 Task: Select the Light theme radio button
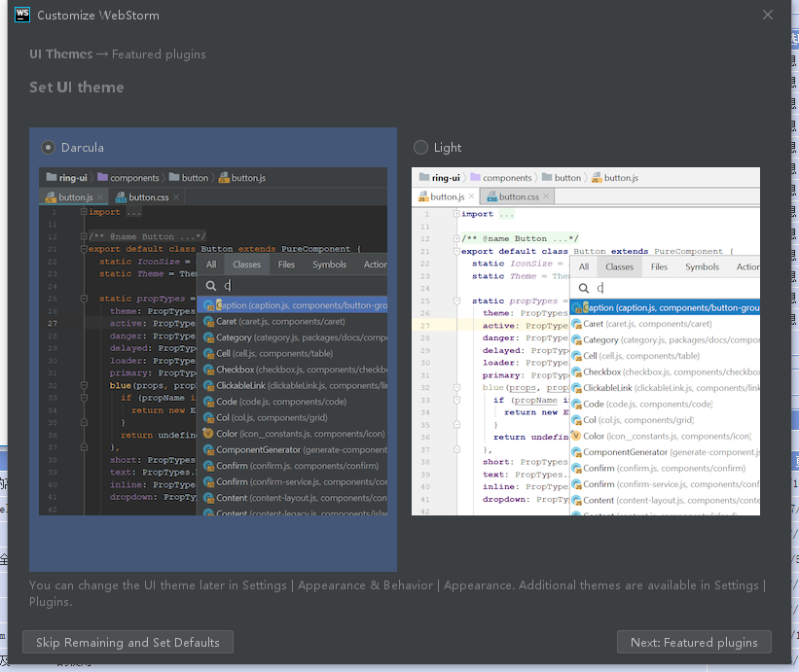tap(420, 148)
